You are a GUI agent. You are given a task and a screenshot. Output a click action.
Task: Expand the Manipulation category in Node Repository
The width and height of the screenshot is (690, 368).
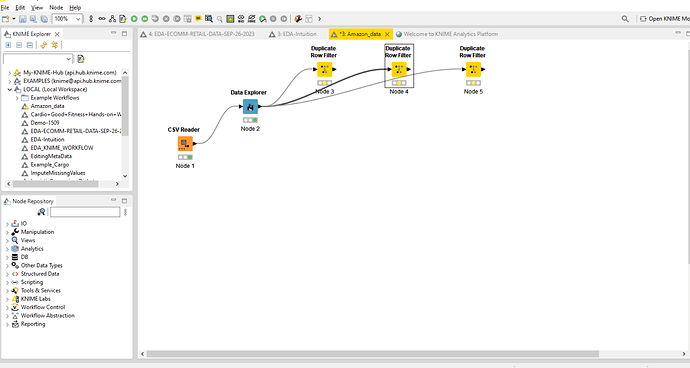[x=7, y=232]
